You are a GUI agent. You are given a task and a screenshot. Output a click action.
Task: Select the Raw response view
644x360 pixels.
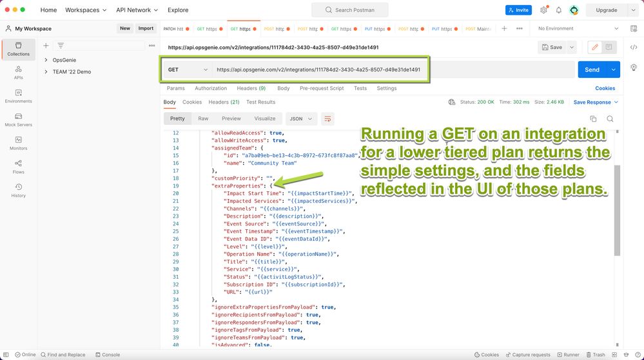point(203,118)
